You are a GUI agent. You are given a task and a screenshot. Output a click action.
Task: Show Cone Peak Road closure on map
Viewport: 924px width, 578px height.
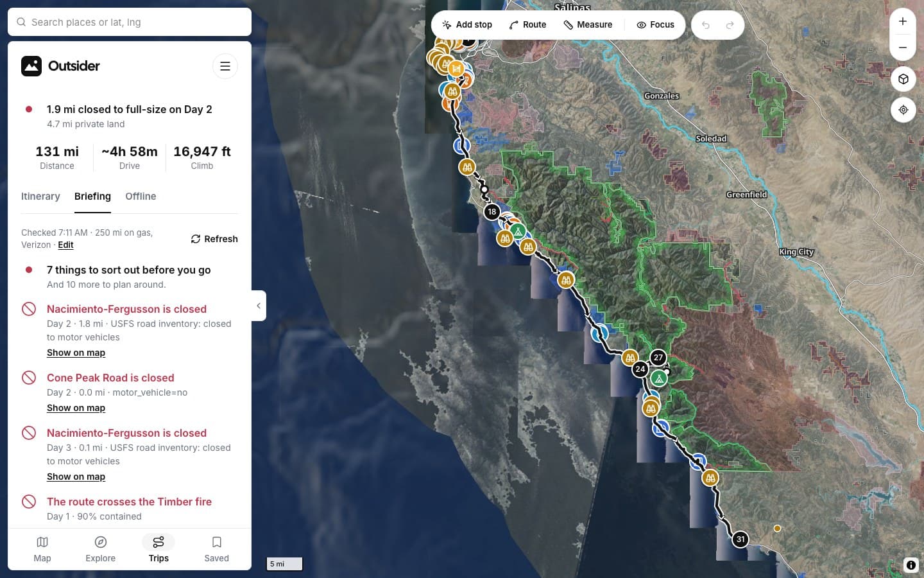pyautogui.click(x=76, y=408)
